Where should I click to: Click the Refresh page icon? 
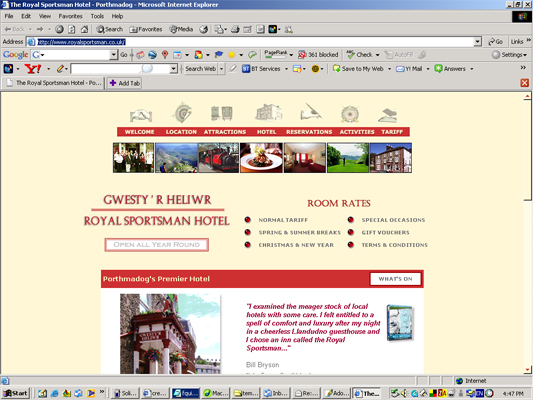pos(72,30)
